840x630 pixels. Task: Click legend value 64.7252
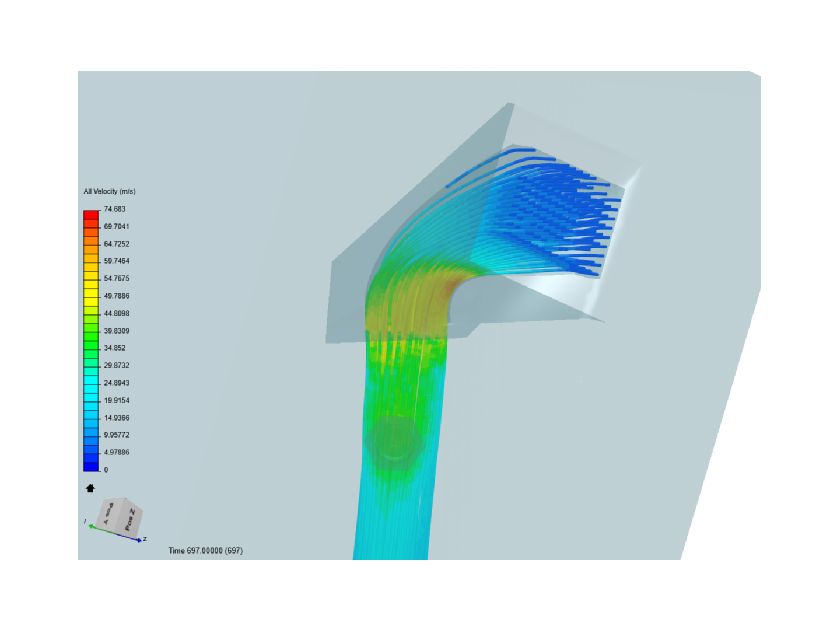coord(117,244)
